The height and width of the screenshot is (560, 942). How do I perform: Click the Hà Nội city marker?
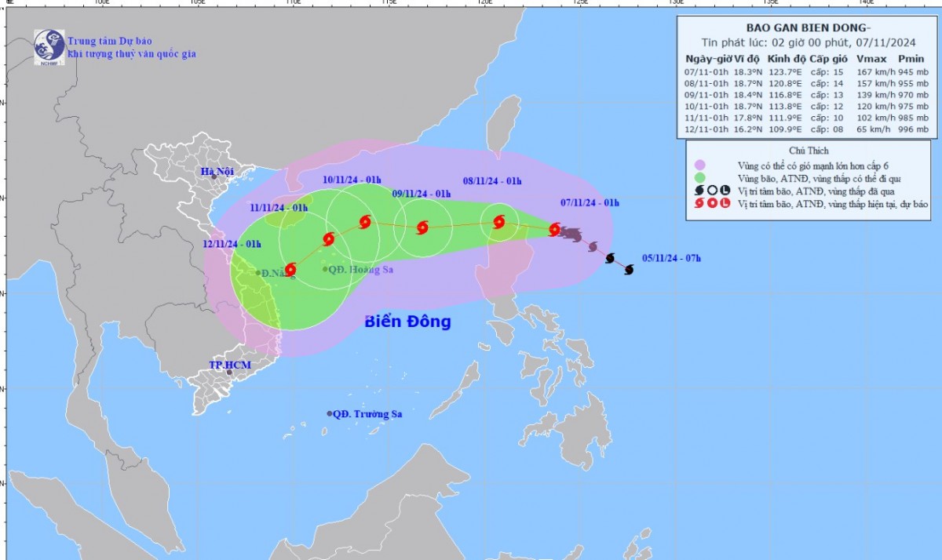coord(214,176)
